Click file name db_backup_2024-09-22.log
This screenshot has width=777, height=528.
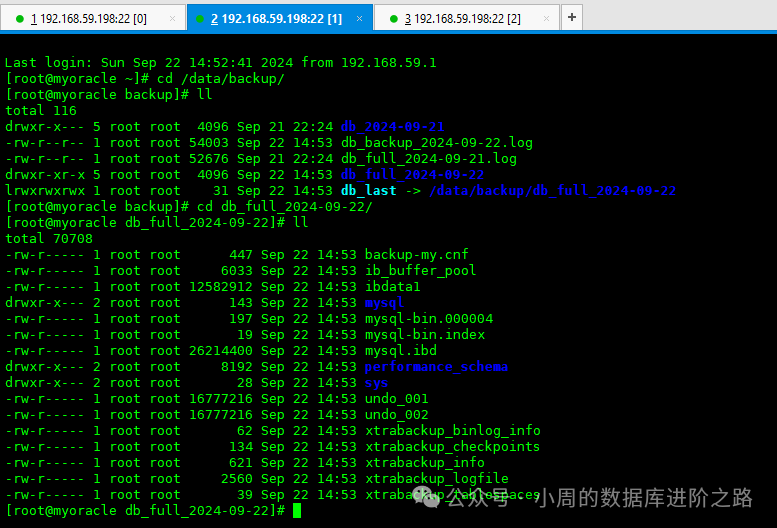coord(437,143)
